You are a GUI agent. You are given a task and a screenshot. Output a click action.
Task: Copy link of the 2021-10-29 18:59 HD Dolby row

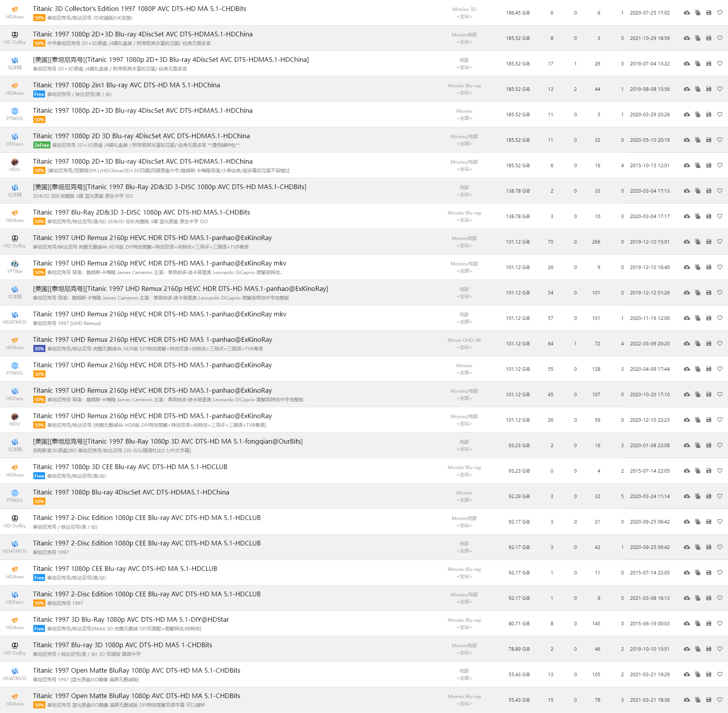coord(698,38)
